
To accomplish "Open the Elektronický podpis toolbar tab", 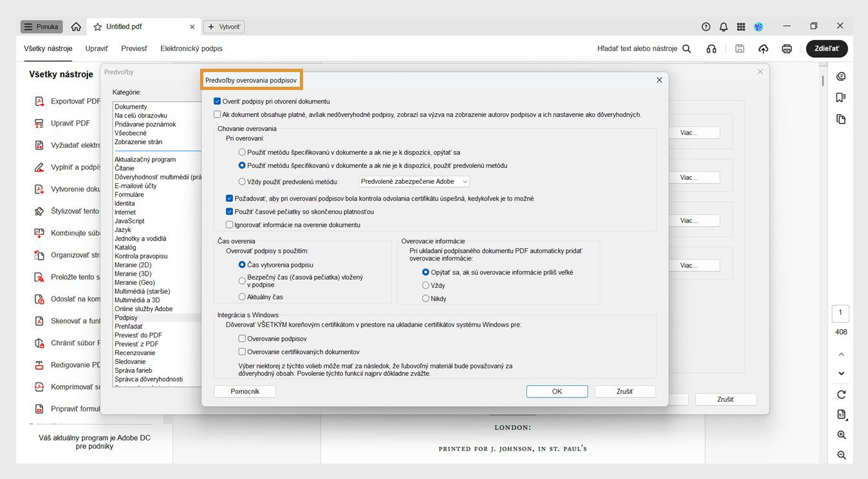I will point(191,49).
